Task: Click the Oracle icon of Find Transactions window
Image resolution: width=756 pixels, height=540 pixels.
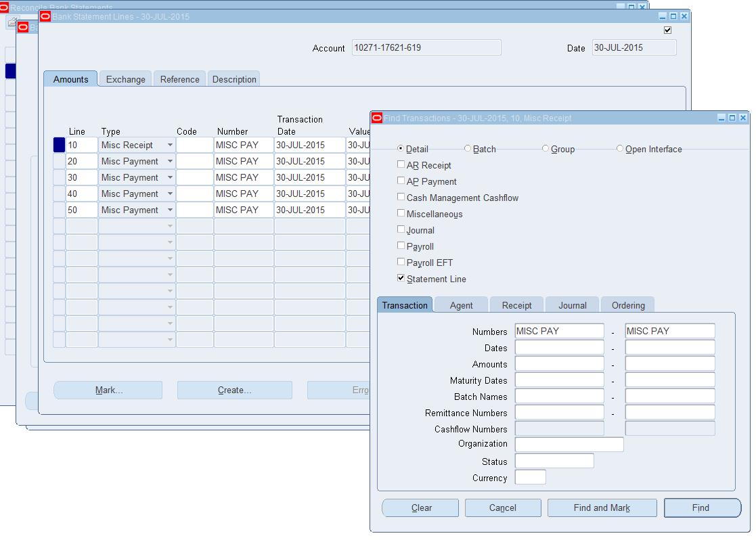Action: pos(377,118)
